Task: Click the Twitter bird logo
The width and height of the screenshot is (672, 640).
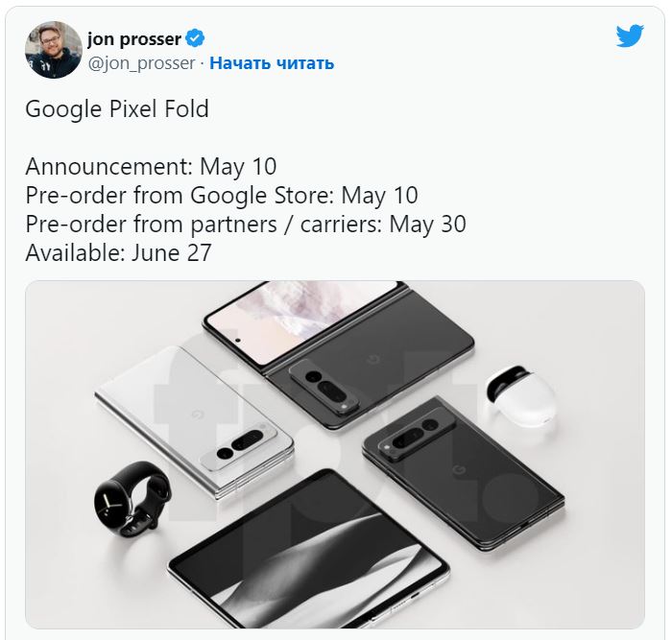Action: [630, 36]
